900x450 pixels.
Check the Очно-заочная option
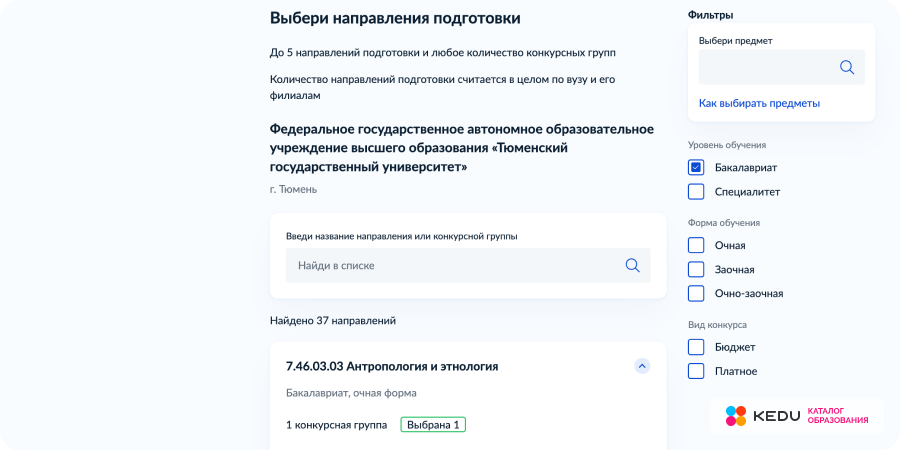pyautogui.click(x=696, y=293)
